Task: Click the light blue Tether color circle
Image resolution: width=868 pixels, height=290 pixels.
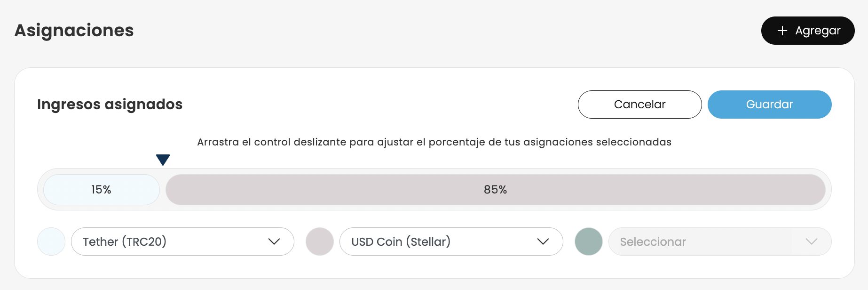Action: pos(51,242)
